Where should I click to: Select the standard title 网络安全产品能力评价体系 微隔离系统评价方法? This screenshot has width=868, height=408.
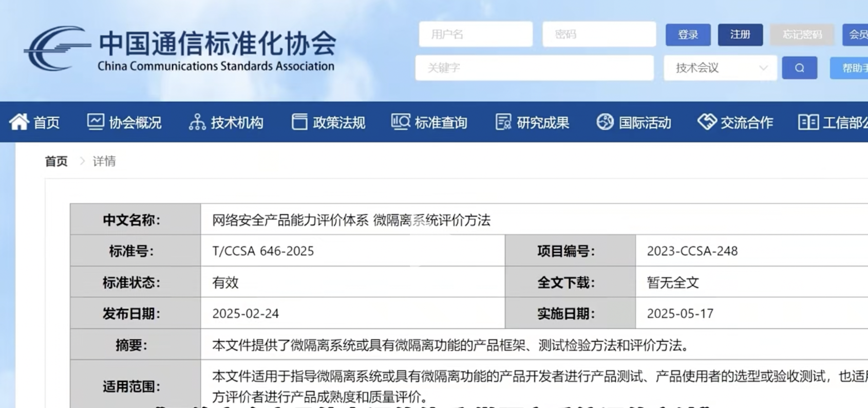(351, 220)
